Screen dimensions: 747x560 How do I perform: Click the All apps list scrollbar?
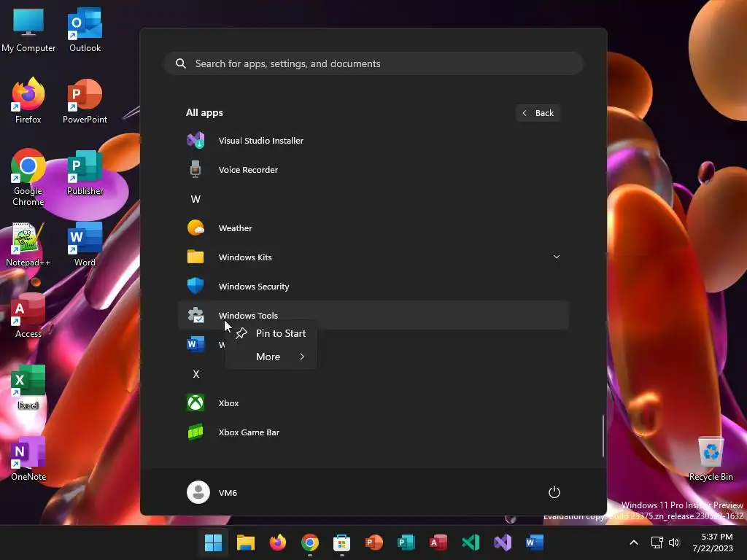603,436
